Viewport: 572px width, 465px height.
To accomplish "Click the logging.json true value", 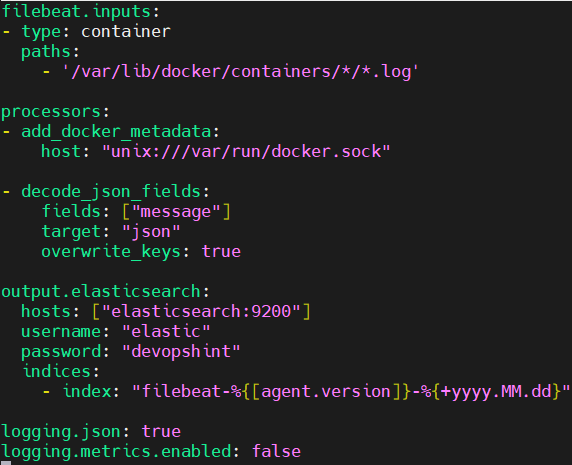I will (x=161, y=431).
